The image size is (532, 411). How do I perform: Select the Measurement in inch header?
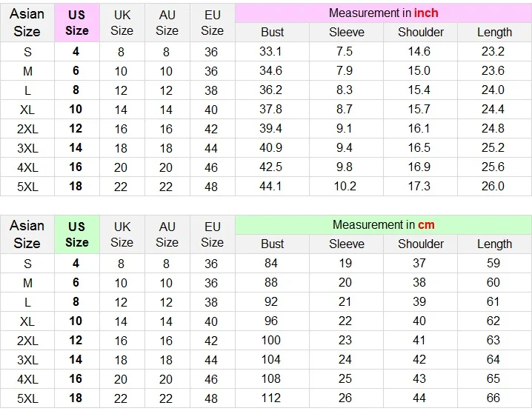point(383,13)
